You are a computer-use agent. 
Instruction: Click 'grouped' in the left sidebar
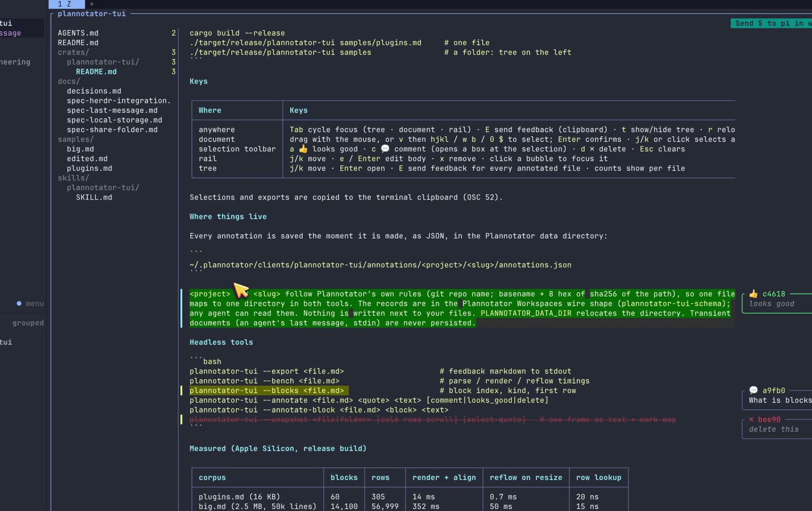[x=28, y=323]
